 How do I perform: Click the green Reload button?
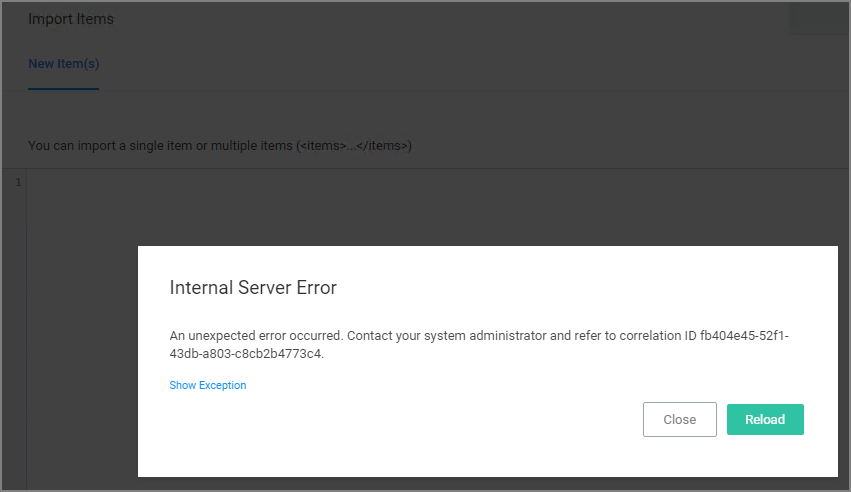(765, 419)
